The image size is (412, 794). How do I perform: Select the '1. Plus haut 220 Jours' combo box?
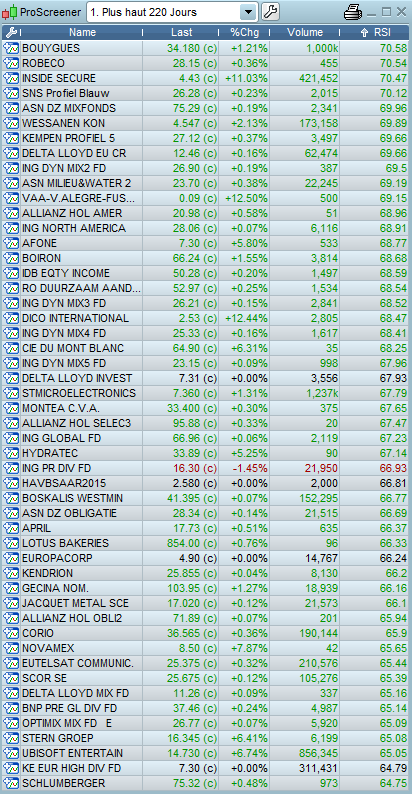coord(172,12)
